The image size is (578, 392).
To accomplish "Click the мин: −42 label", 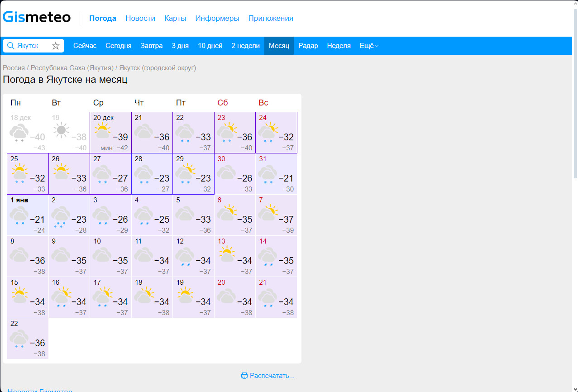I will coord(114,148).
